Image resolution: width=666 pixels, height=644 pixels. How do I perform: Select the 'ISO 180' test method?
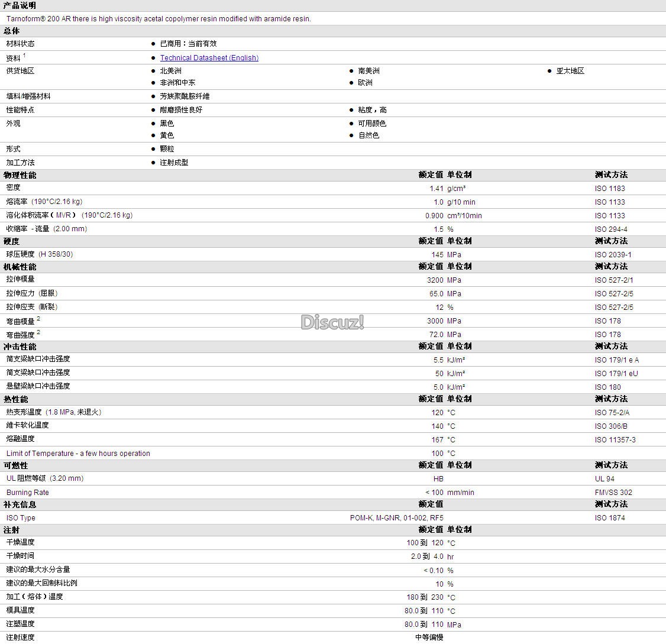click(x=608, y=387)
